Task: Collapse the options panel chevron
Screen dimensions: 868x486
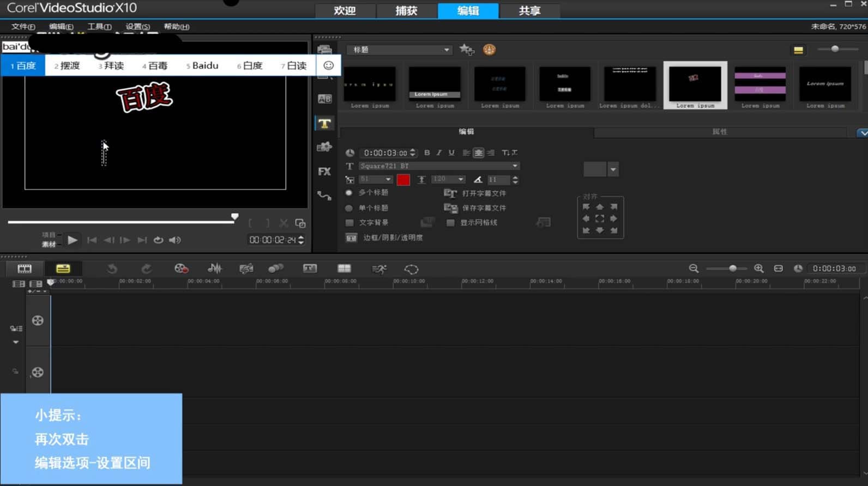Action: tap(862, 132)
